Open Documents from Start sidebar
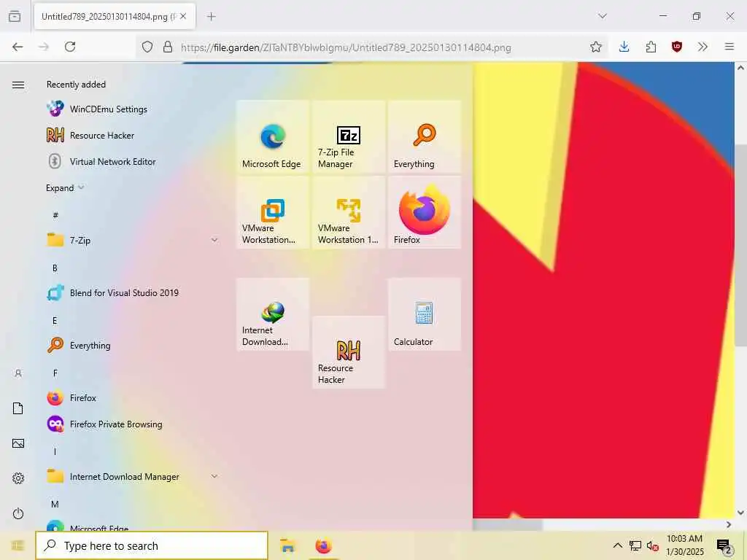Screen dimensions: 747x560 [18, 408]
